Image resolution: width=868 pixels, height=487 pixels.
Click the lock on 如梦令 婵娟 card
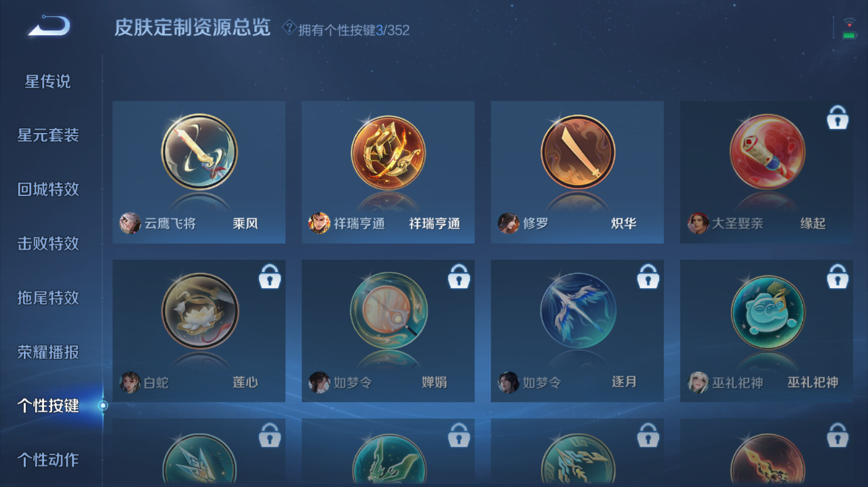click(459, 277)
